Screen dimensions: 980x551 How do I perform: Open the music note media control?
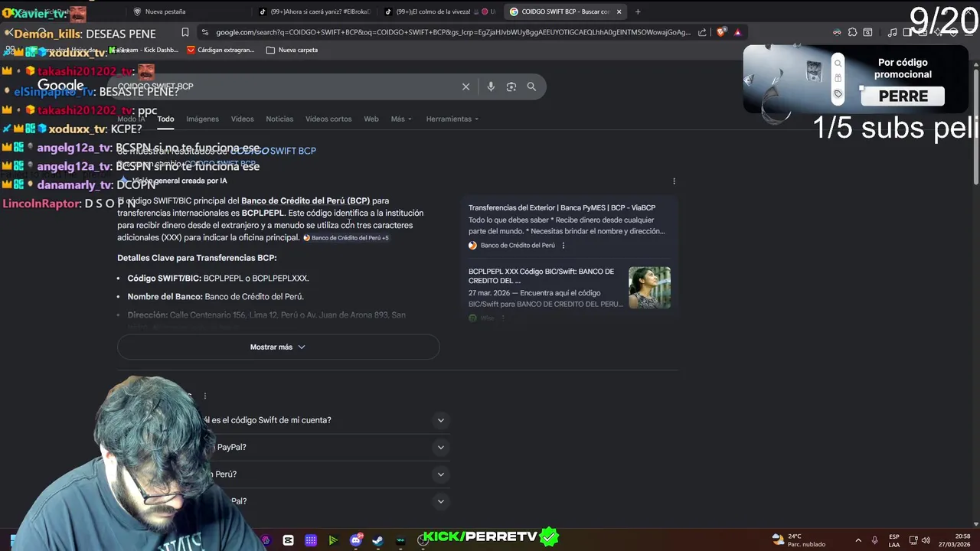click(x=892, y=32)
